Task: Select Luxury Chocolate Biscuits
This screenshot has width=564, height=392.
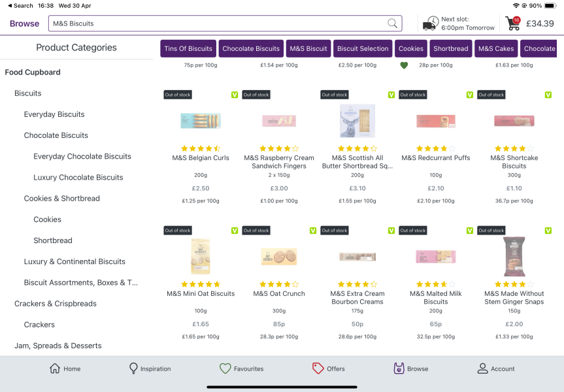Action: [78, 177]
